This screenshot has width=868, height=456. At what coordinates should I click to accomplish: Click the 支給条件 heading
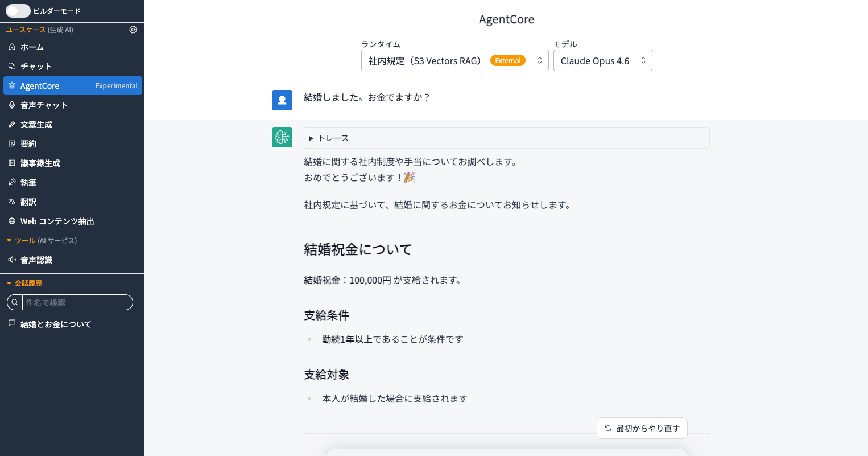326,315
